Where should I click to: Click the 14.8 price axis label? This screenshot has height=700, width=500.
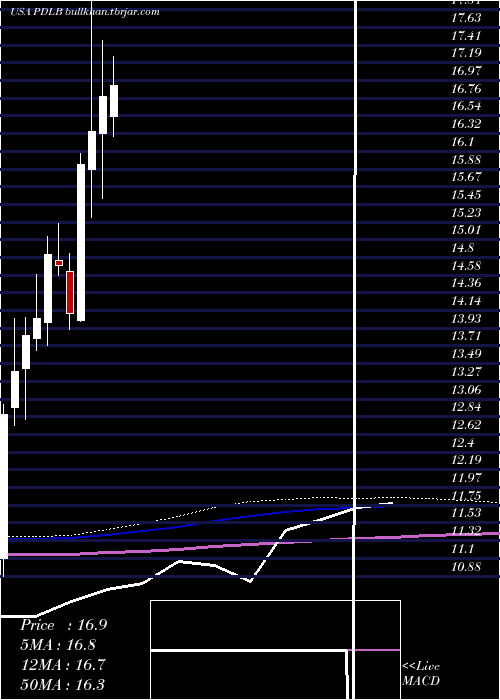tap(462, 248)
